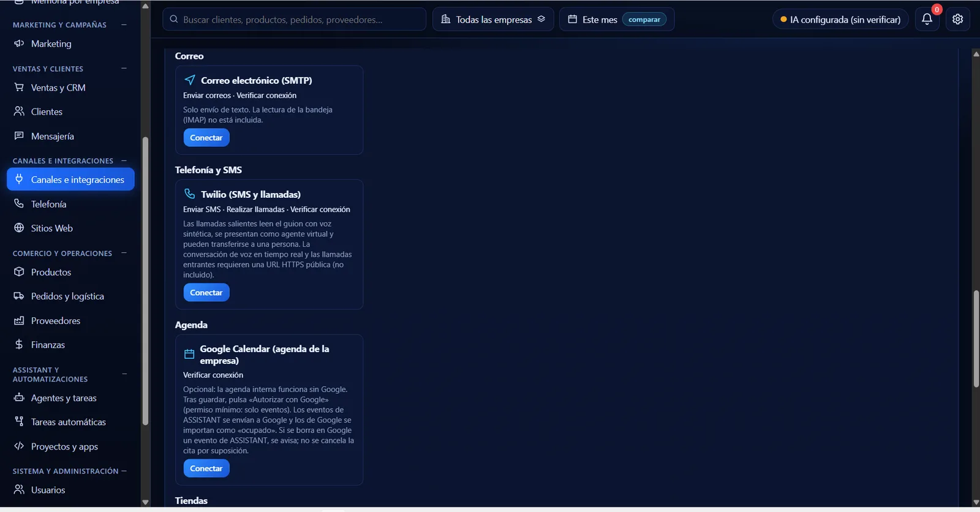Click the Marketing megaphone icon
The image size is (980, 512).
19,43
